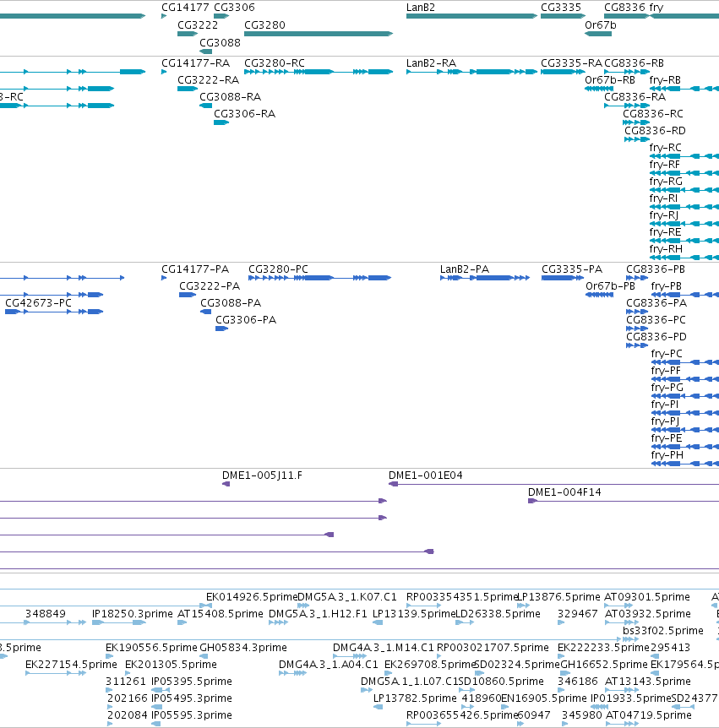This screenshot has width=719, height=728.
Task: Click EST AT13143.5prime label
Action: click(648, 681)
